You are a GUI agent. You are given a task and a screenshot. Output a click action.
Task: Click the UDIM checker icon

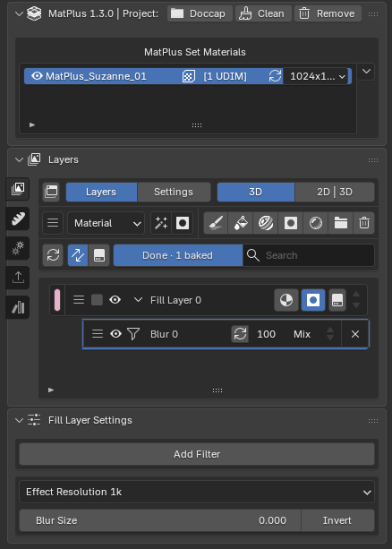(189, 76)
